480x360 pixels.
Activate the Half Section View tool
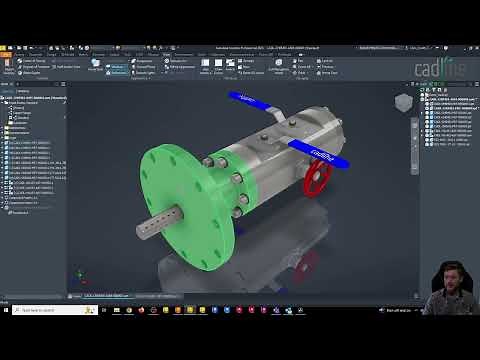[66, 67]
